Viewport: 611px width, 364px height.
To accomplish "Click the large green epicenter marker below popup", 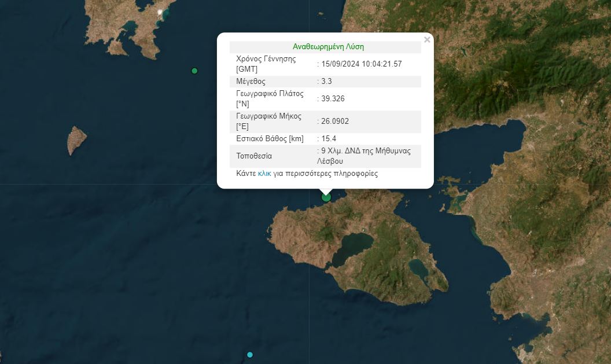I will tap(326, 197).
